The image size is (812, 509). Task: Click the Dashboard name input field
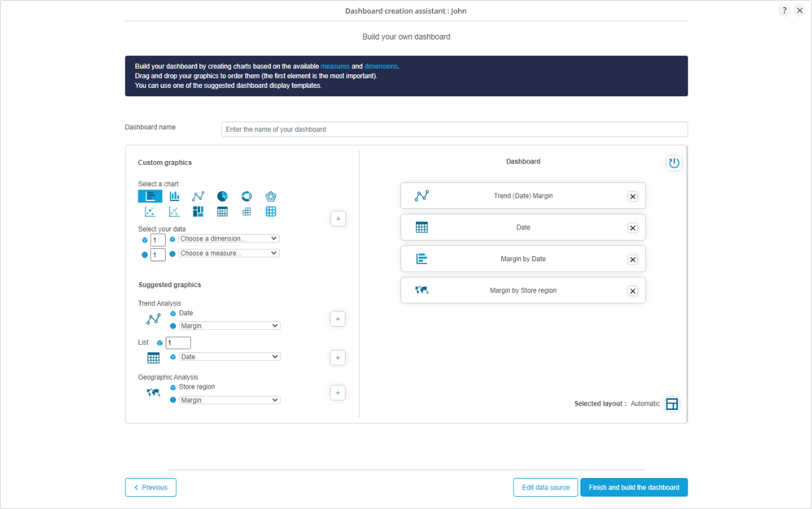point(454,129)
